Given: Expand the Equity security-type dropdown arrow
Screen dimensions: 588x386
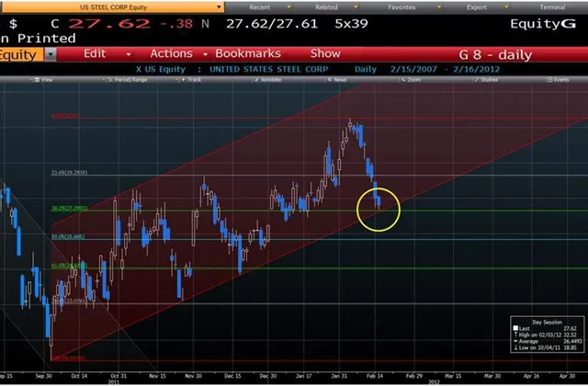Looking at the screenshot, I should coord(51,55).
